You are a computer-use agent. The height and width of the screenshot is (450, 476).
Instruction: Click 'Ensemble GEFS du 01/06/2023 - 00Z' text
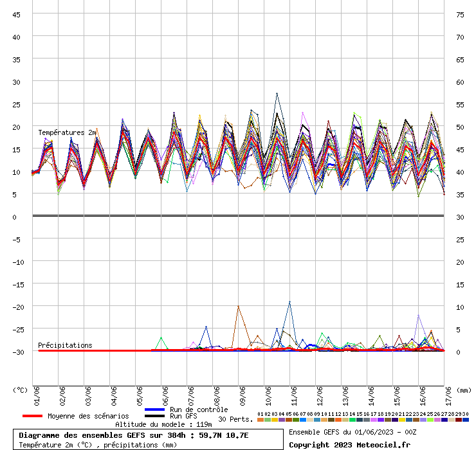click(352, 432)
